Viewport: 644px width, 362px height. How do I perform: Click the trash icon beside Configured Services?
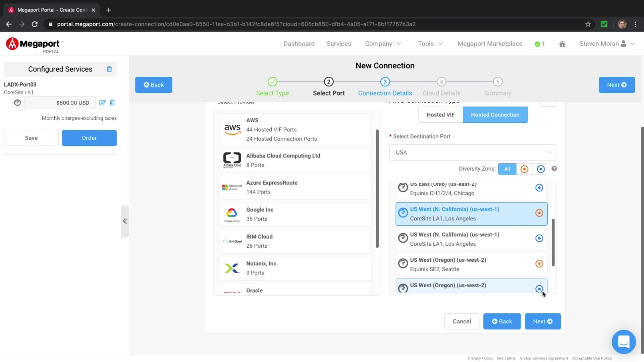click(109, 69)
